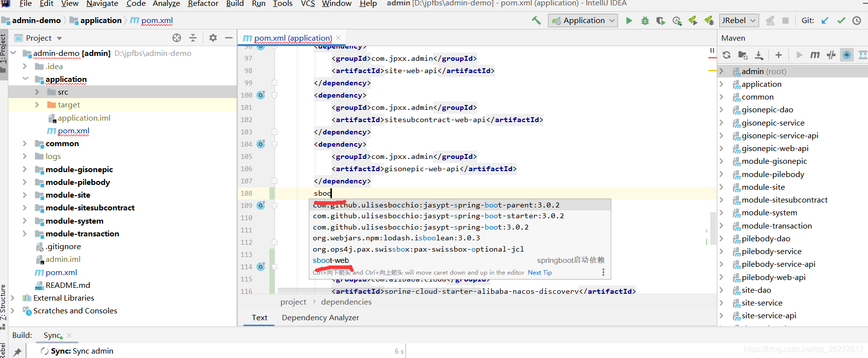The height and width of the screenshot is (358, 868).
Task: Click gutter icon on line 100
Action: (x=261, y=95)
